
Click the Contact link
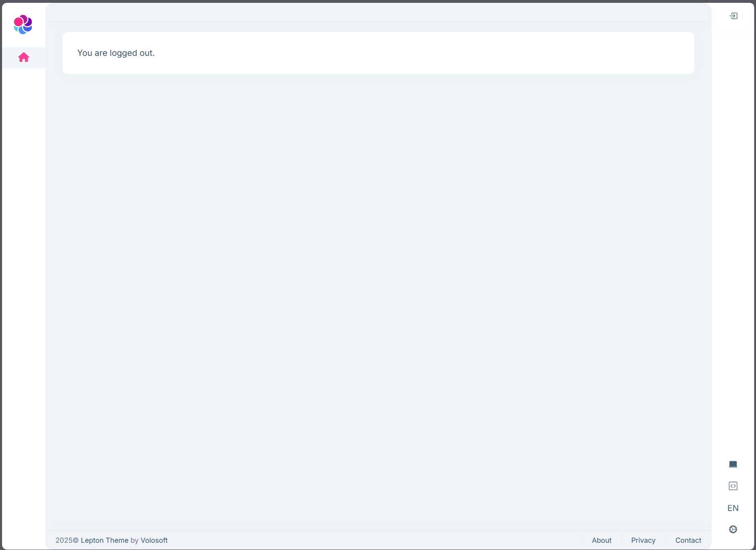(x=688, y=540)
